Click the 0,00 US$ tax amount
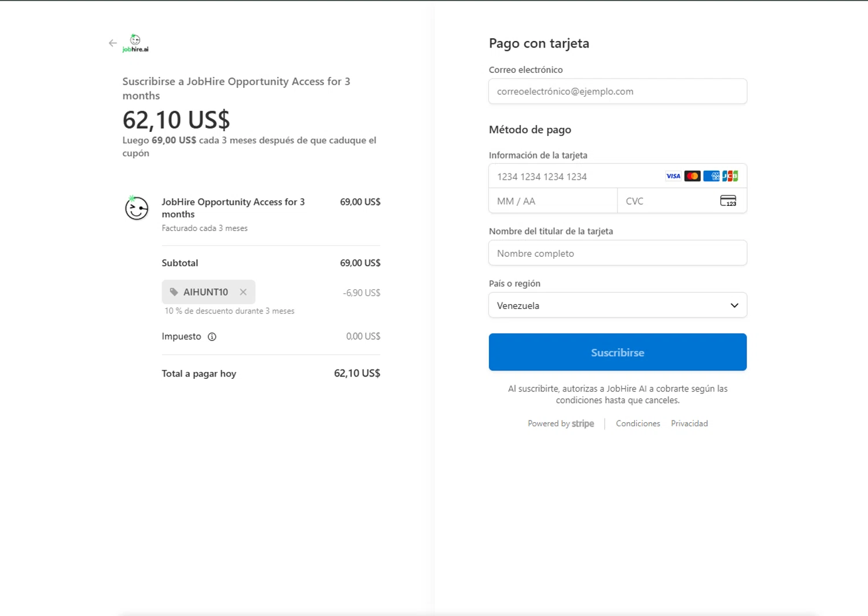The width and height of the screenshot is (868, 616). (x=363, y=336)
